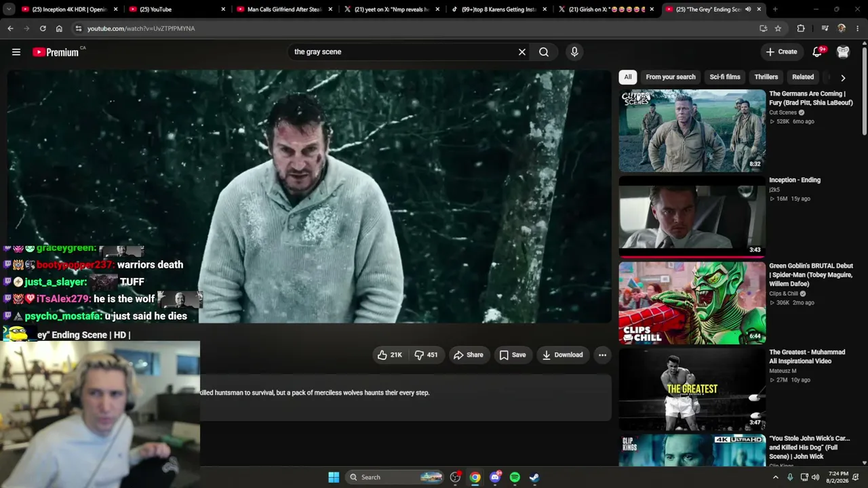This screenshot has width=868, height=488.
Task: Open the Windows Start menu
Action: (334, 477)
